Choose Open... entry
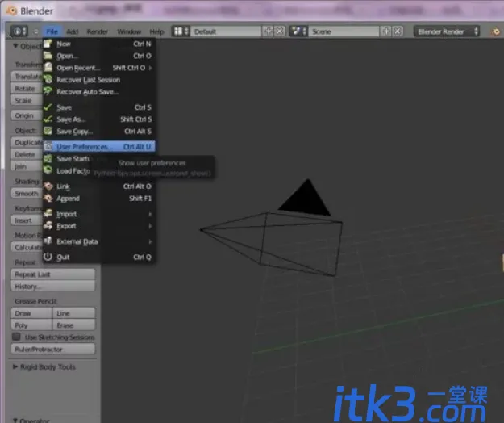Image resolution: width=504 pixels, height=423 pixels. tap(99, 56)
